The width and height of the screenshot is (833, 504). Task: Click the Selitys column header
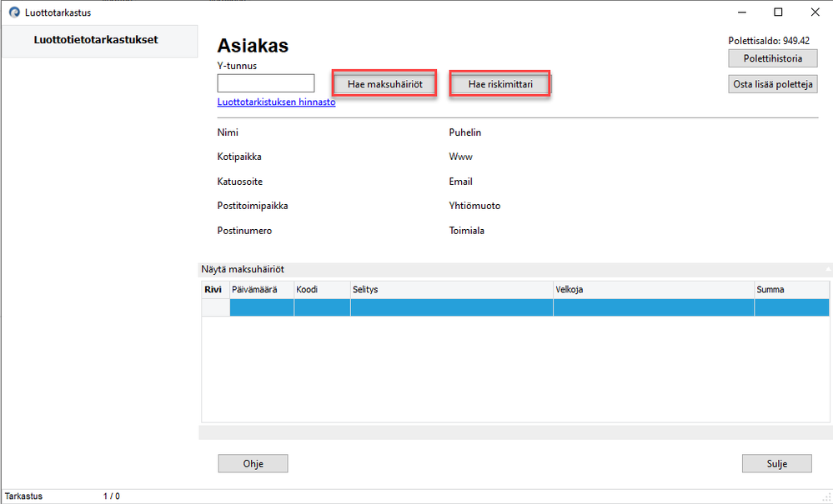452,290
